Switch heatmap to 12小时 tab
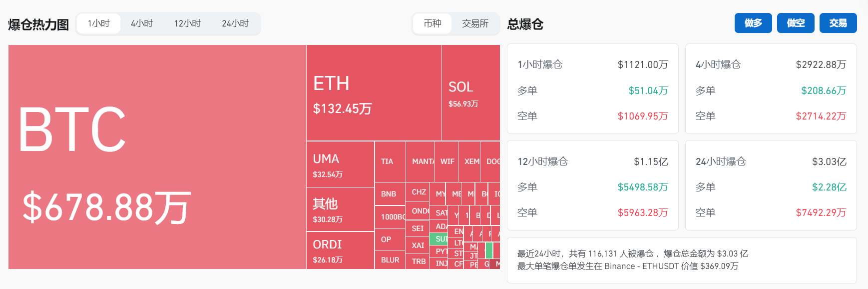The image size is (868, 289). click(187, 23)
